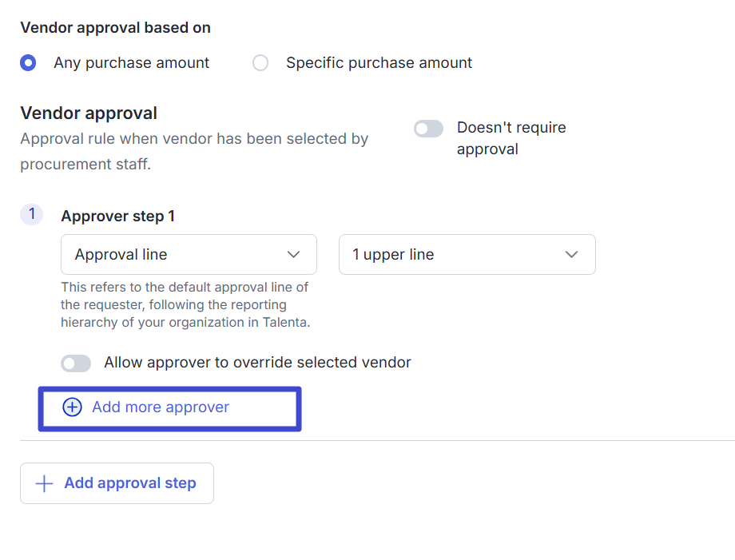The width and height of the screenshot is (735, 560).
Task: Click the Doesn't require approval label
Action: 511,138
